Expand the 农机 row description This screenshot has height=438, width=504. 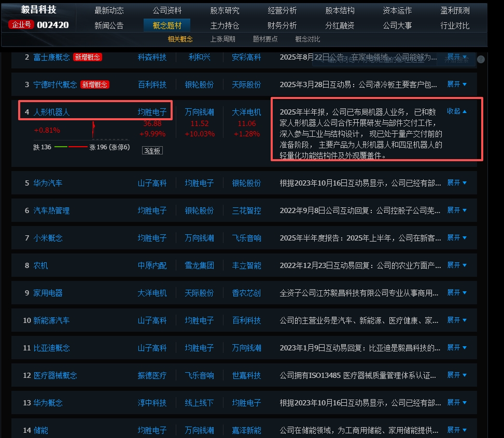[457, 265]
